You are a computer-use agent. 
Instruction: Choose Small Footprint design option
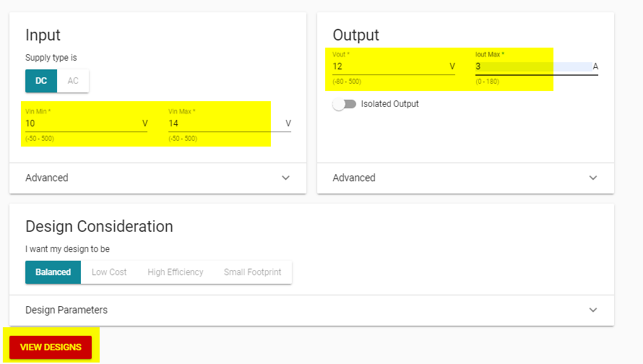(x=252, y=272)
